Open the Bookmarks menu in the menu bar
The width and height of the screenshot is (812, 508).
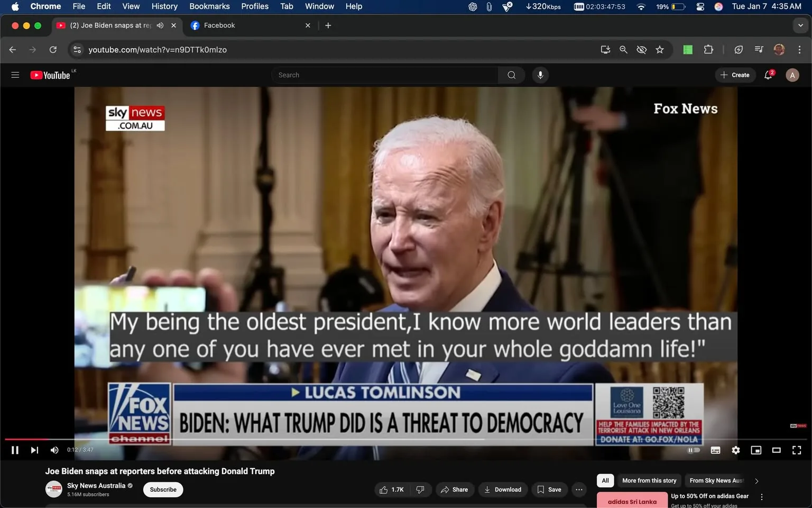[x=209, y=6]
